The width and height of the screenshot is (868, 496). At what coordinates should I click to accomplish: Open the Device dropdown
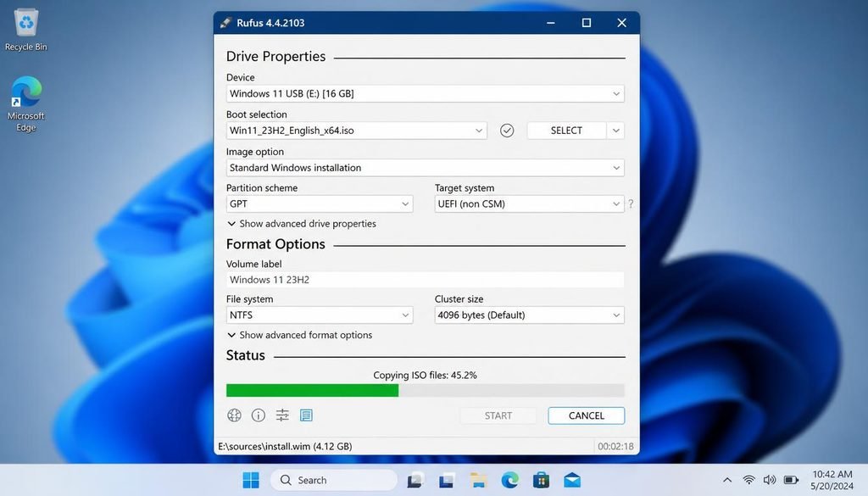(x=426, y=93)
